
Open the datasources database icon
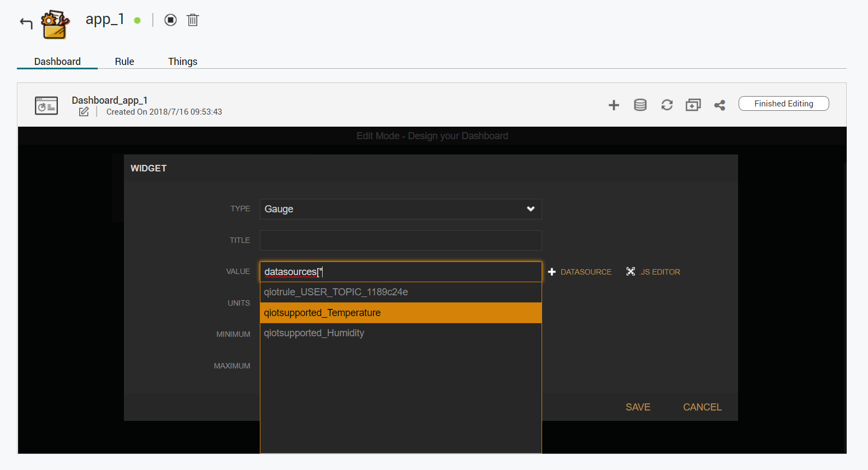[x=640, y=105]
